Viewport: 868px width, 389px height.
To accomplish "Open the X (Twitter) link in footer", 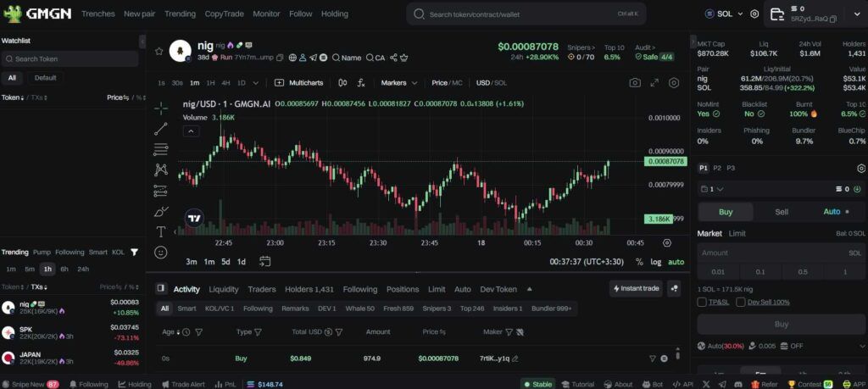I will tap(706, 385).
